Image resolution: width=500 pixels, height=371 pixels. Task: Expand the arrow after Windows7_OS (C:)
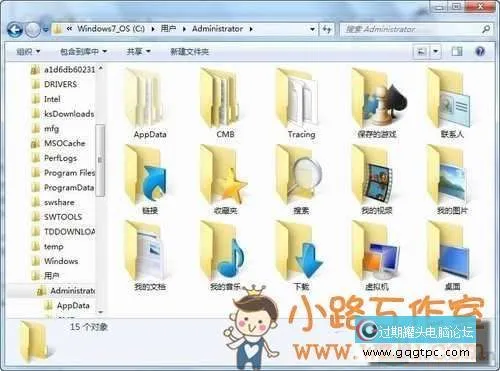tap(153, 29)
